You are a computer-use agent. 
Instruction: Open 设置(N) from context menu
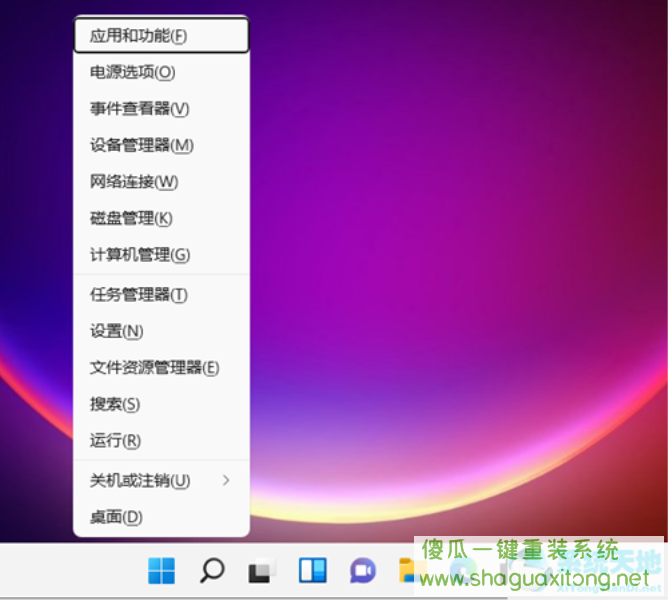(x=161, y=331)
